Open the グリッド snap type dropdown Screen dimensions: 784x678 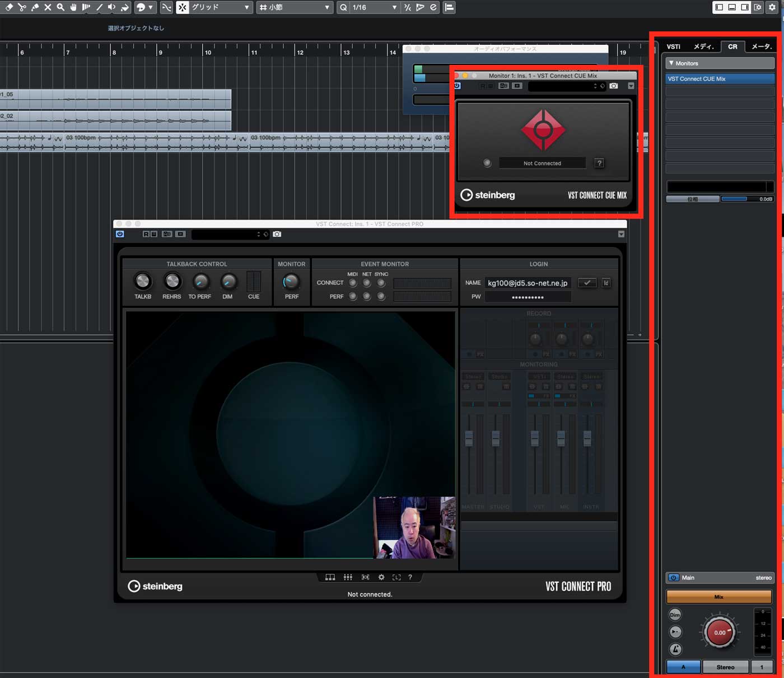point(221,7)
